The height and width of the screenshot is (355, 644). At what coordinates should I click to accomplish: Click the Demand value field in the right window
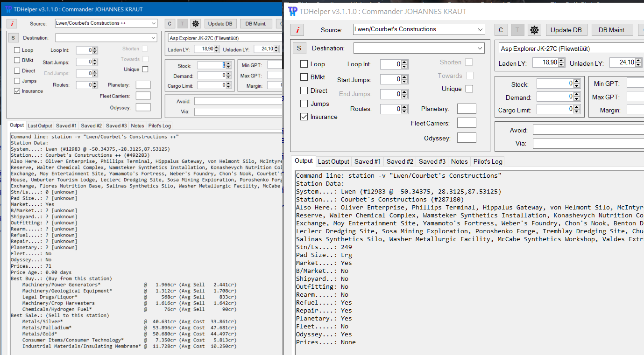[x=555, y=97]
